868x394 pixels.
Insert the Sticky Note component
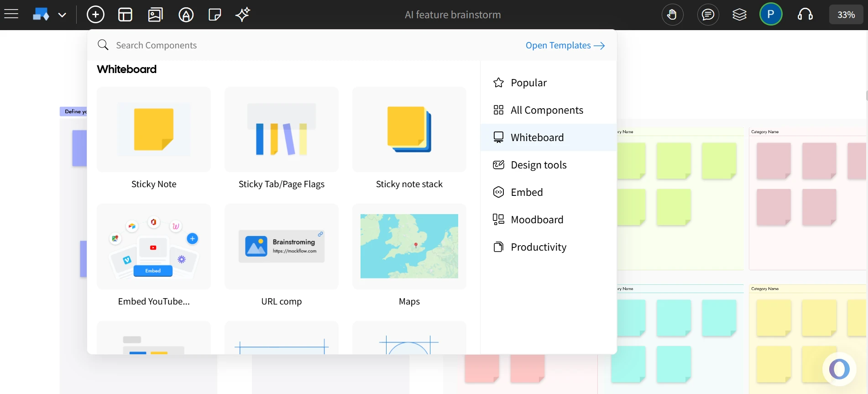[154, 130]
